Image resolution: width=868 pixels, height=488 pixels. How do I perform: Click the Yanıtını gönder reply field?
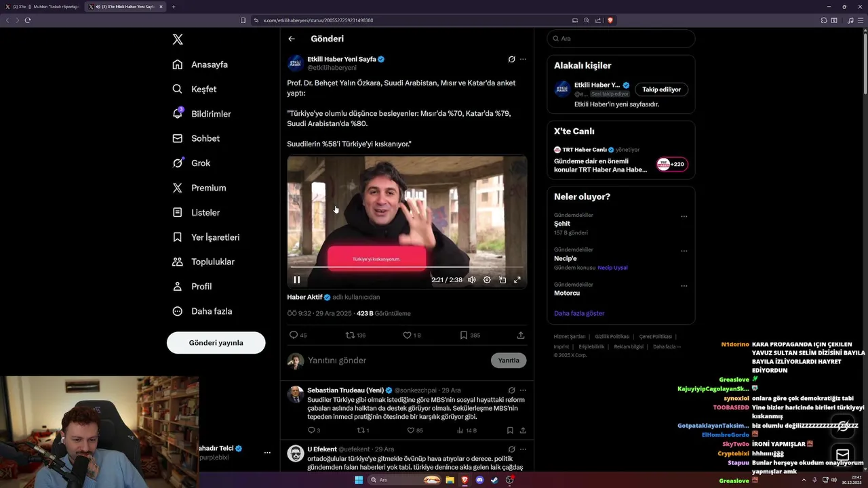tap(397, 361)
